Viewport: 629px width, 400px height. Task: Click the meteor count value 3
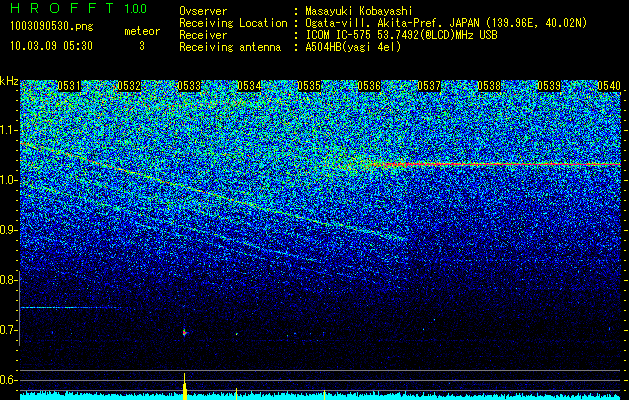tap(142, 46)
